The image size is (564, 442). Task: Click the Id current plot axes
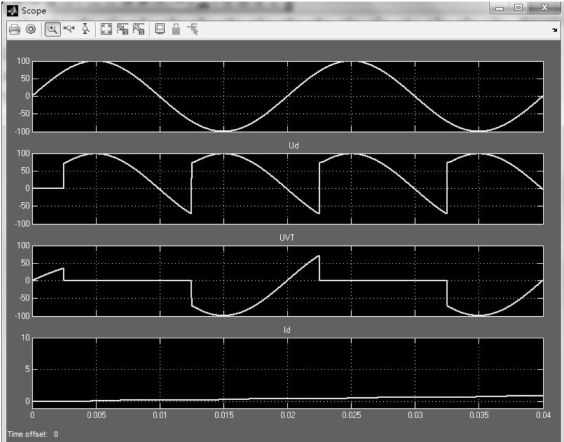288,373
